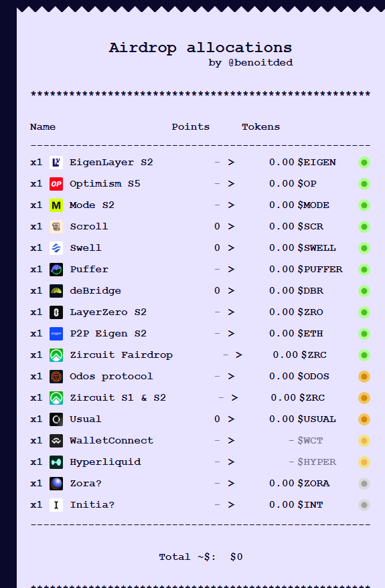Select the Mode S2 yellow M icon
385x588 pixels.
pyautogui.click(x=56, y=205)
